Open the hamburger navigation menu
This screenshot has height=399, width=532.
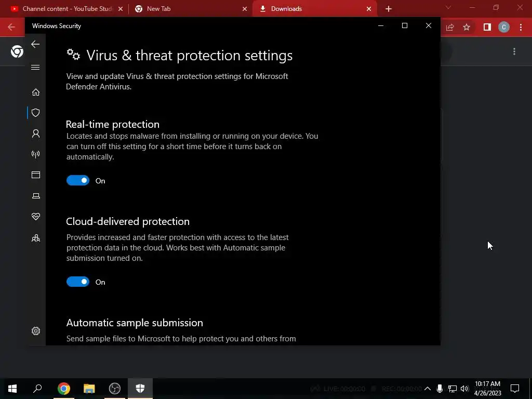coord(35,67)
